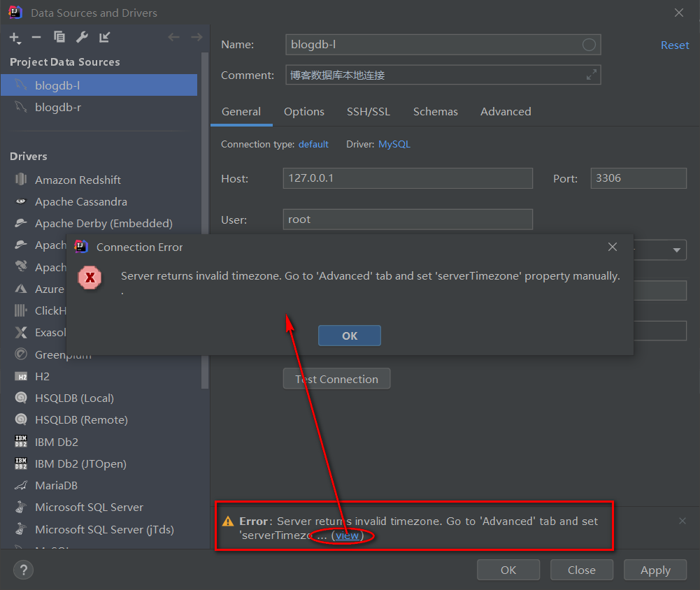Select the blogdb-r data source
Viewport: 700px width, 590px height.
click(x=99, y=107)
